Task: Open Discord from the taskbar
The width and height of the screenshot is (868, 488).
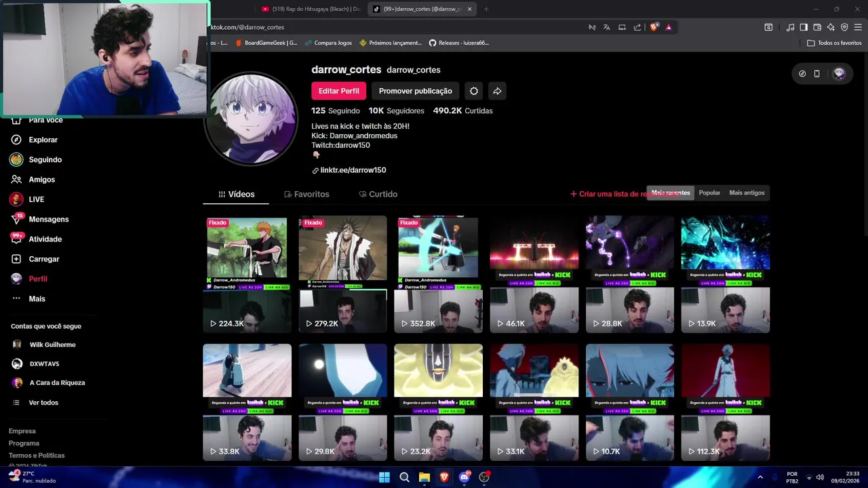Action: click(465, 477)
